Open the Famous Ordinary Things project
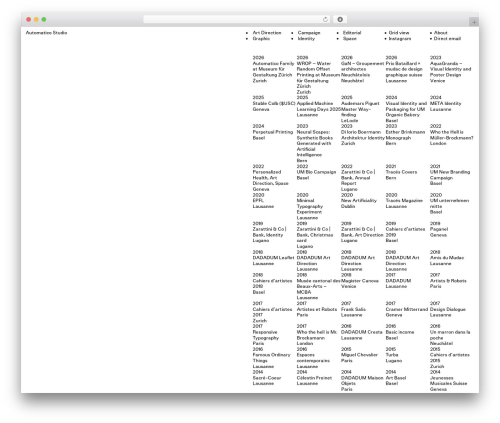 (x=271, y=358)
